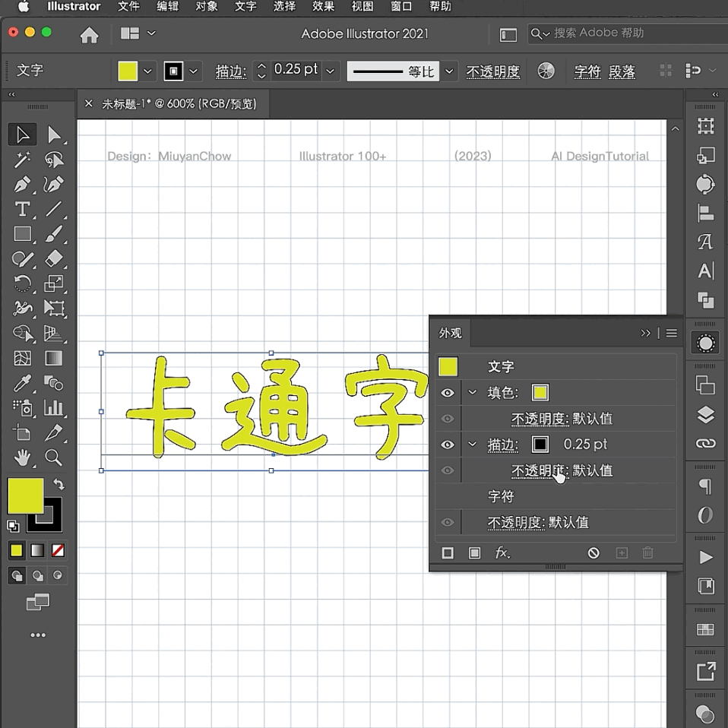Screen dimensions: 728x728
Task: Click the 段落 link in control bar
Action: [622, 71]
